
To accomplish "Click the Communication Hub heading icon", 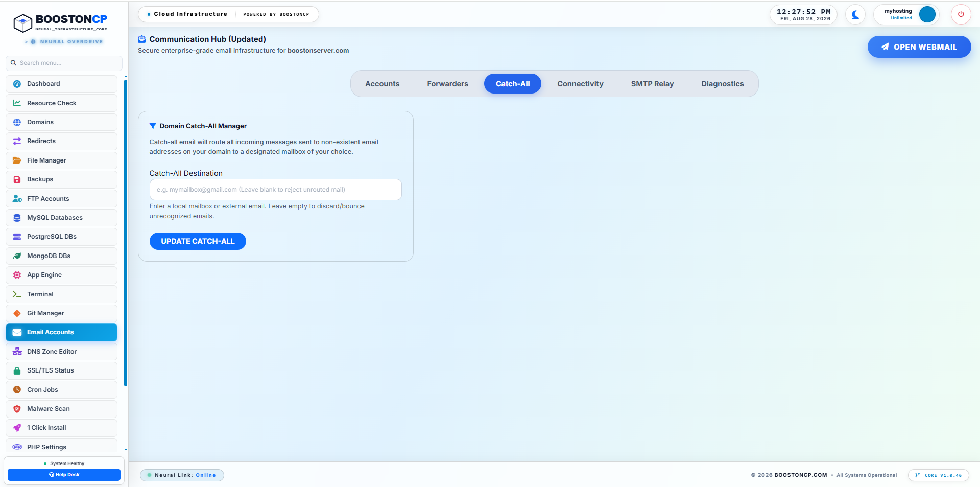I will (142, 39).
